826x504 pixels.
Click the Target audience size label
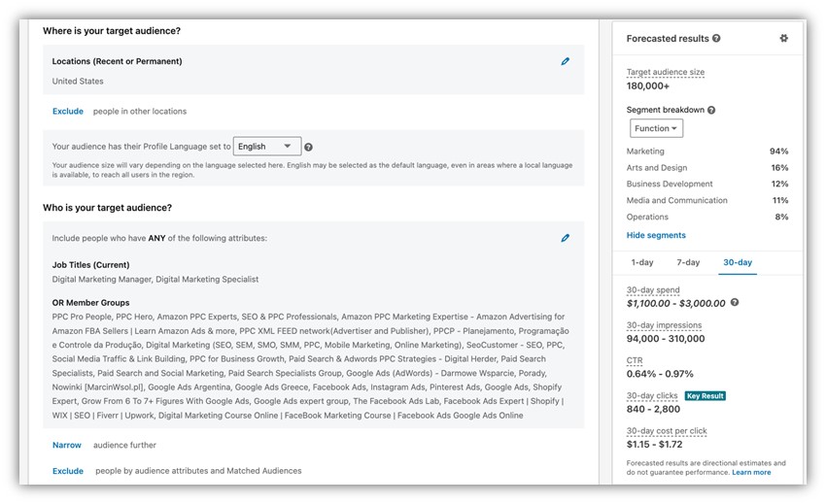coord(666,73)
